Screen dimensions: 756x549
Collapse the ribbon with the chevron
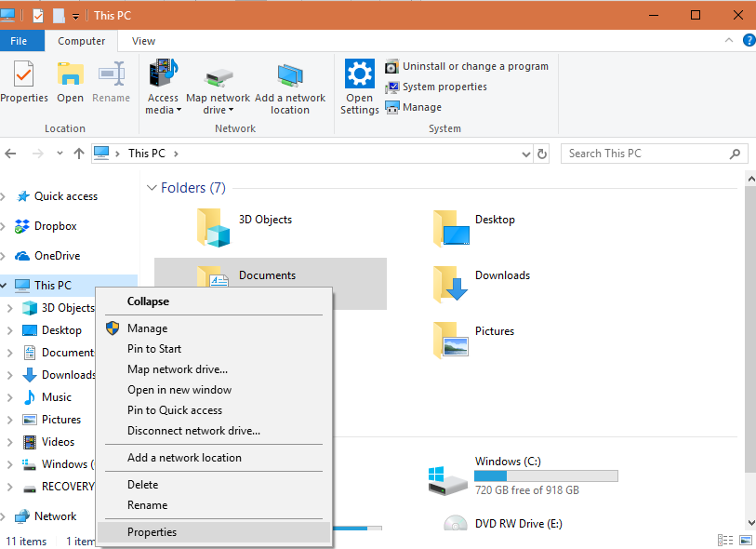[728, 41]
